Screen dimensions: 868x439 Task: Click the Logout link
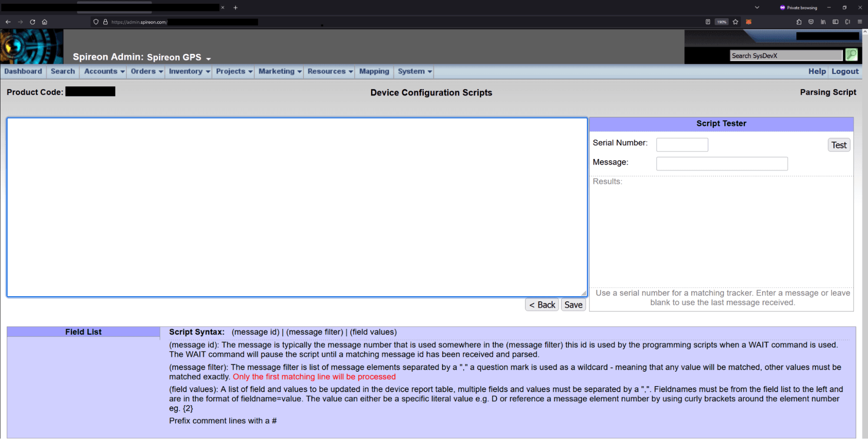(x=845, y=71)
